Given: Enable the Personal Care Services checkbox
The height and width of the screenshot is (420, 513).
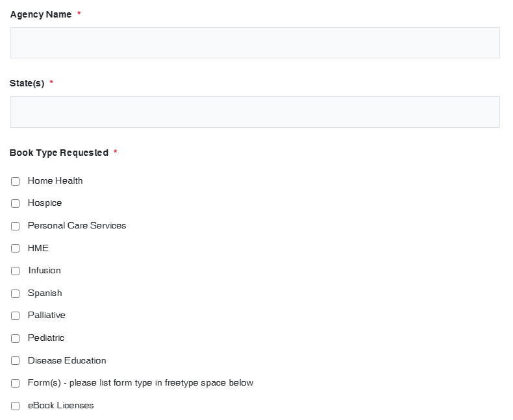Looking at the screenshot, I should [15, 226].
